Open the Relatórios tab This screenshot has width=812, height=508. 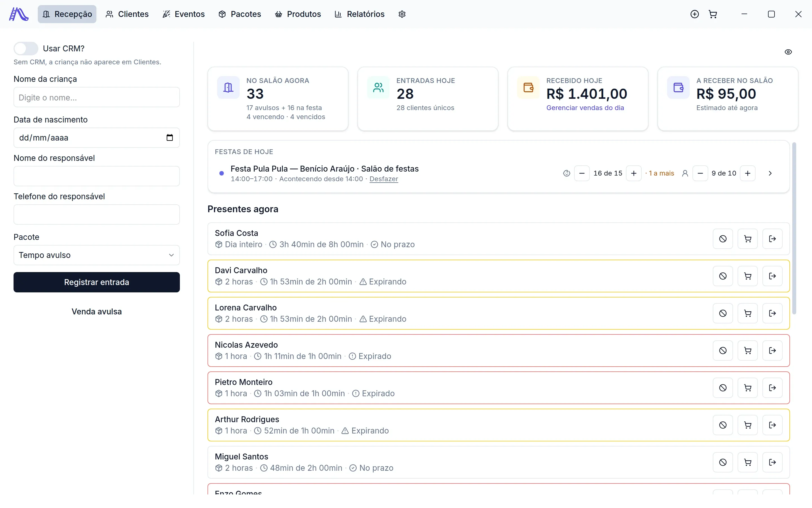pos(359,14)
